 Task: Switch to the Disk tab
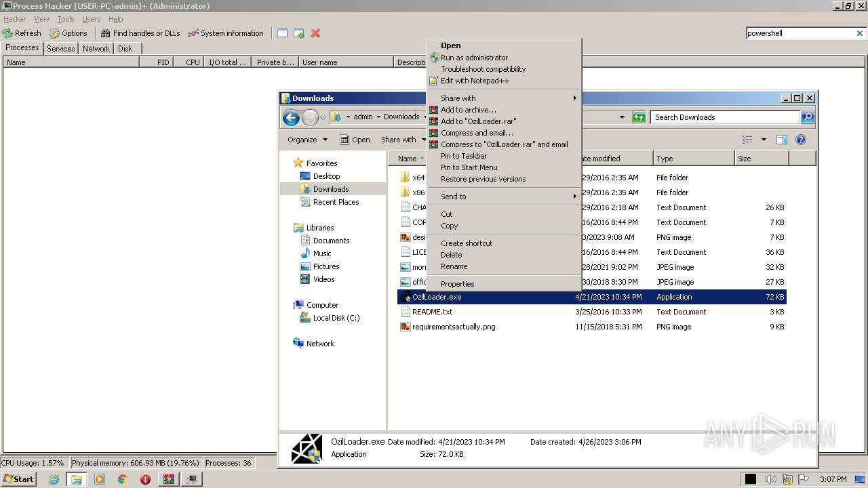click(125, 49)
